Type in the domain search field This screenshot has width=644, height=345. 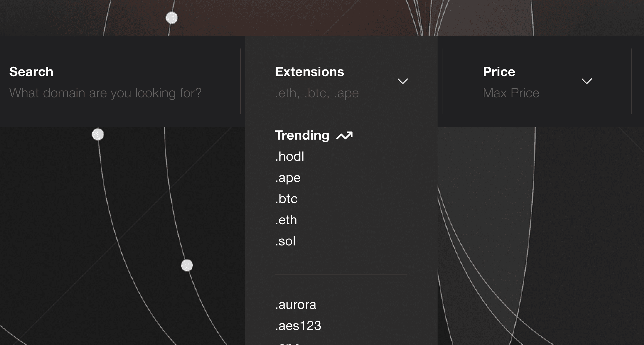point(105,93)
